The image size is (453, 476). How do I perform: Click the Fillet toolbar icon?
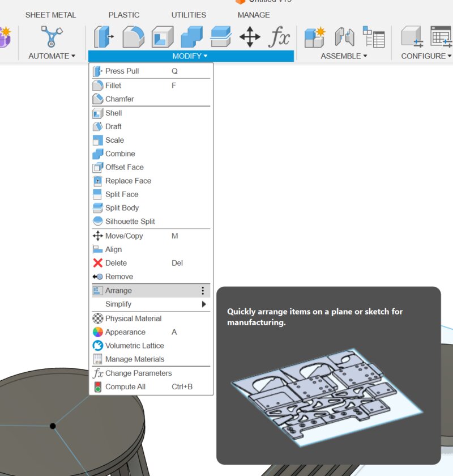[x=133, y=37]
